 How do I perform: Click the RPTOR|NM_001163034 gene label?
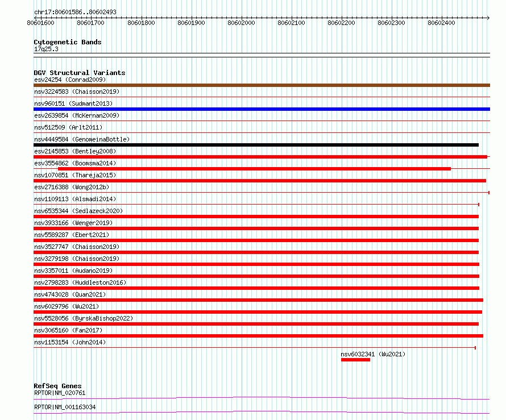pyautogui.click(x=65, y=407)
